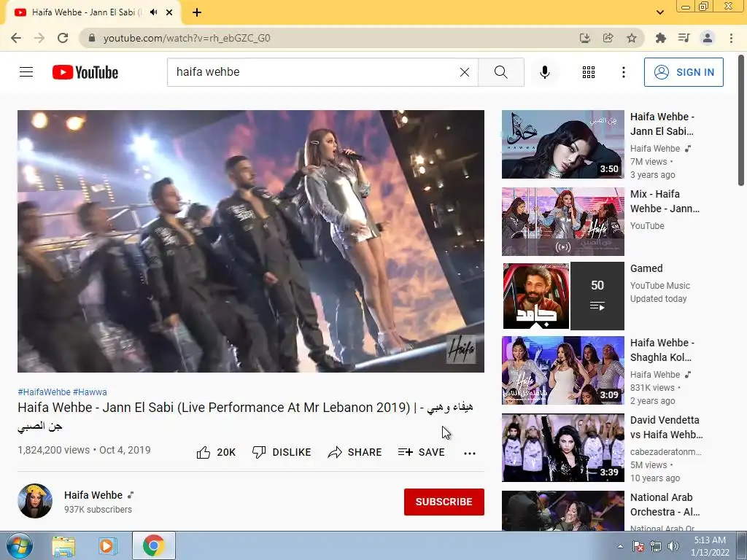Viewport: 747px width, 560px height.
Task: Open the YouTube hamburger guide menu
Action: click(26, 72)
